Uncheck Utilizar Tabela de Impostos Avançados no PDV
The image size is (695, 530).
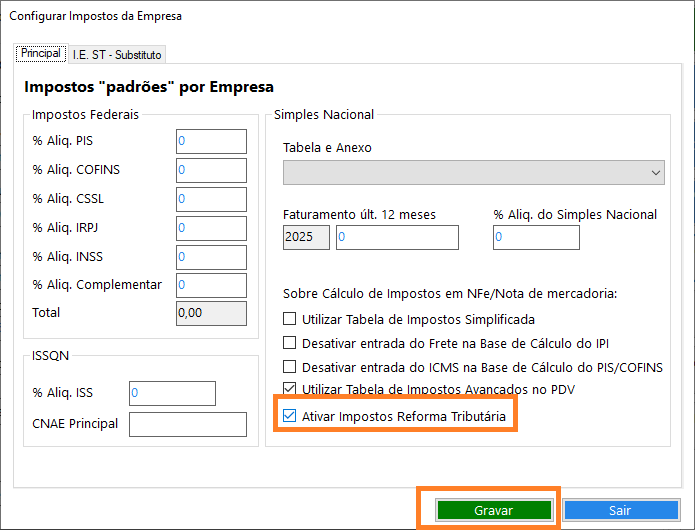click(290, 389)
